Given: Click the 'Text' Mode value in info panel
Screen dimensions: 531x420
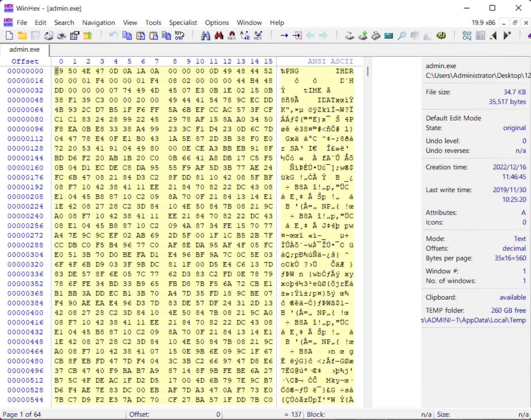Looking at the screenshot, I should [x=520, y=239].
